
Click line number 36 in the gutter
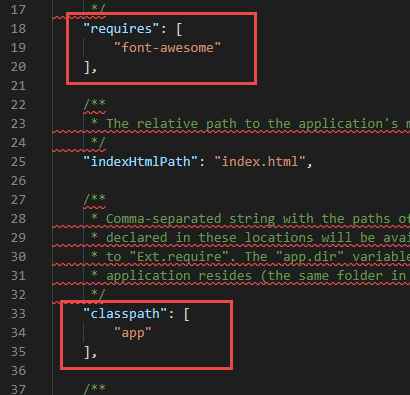pyautogui.click(x=18, y=371)
